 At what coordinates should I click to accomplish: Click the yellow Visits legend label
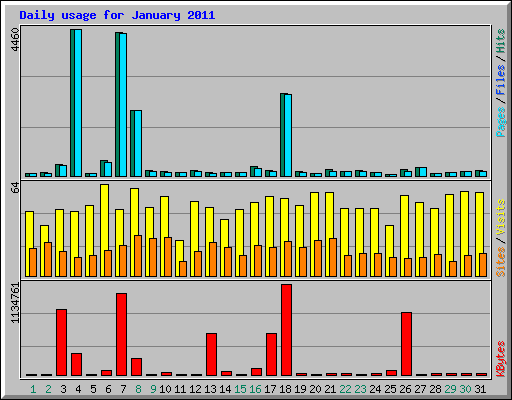(501, 218)
